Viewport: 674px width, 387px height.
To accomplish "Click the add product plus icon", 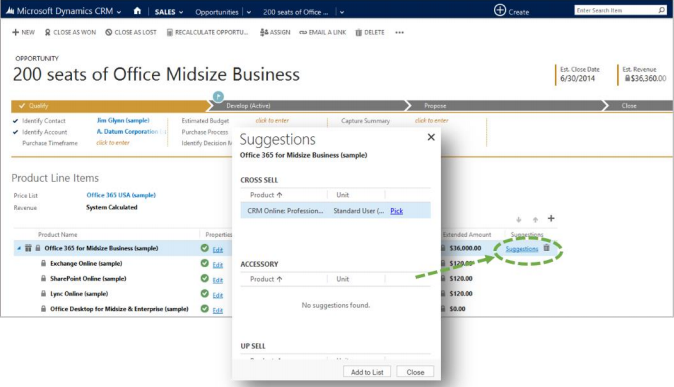I will (x=551, y=218).
